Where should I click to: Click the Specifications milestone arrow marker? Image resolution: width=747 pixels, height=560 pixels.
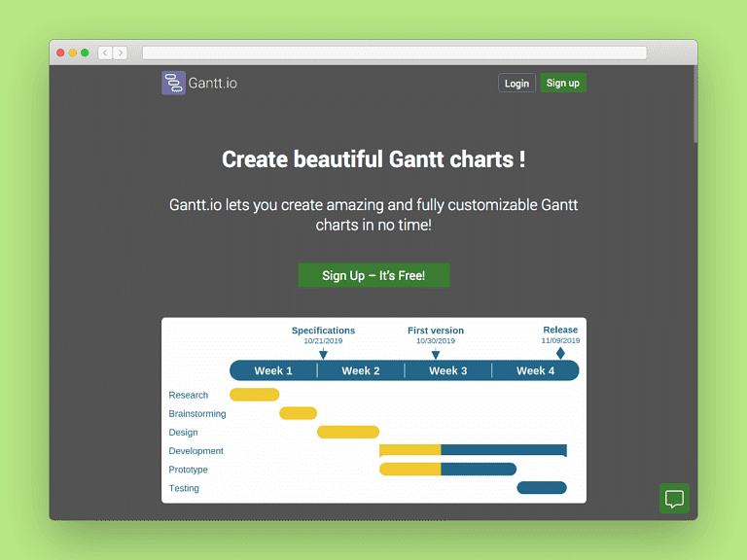323,355
